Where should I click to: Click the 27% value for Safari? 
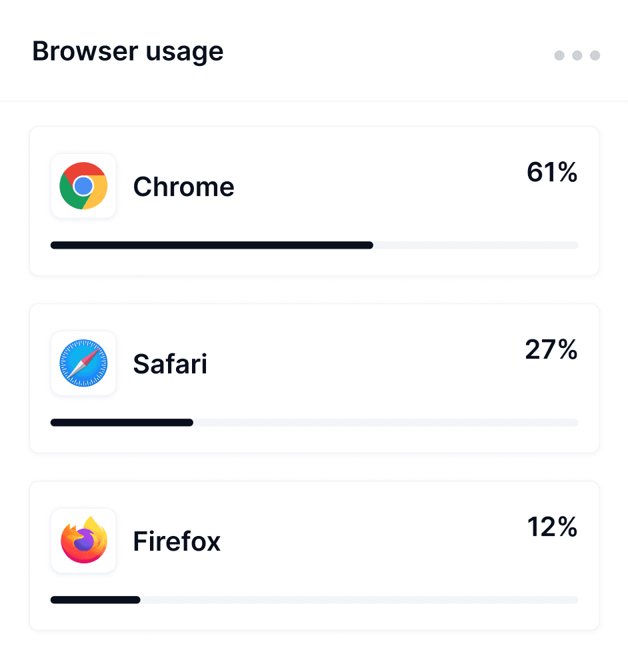[551, 350]
